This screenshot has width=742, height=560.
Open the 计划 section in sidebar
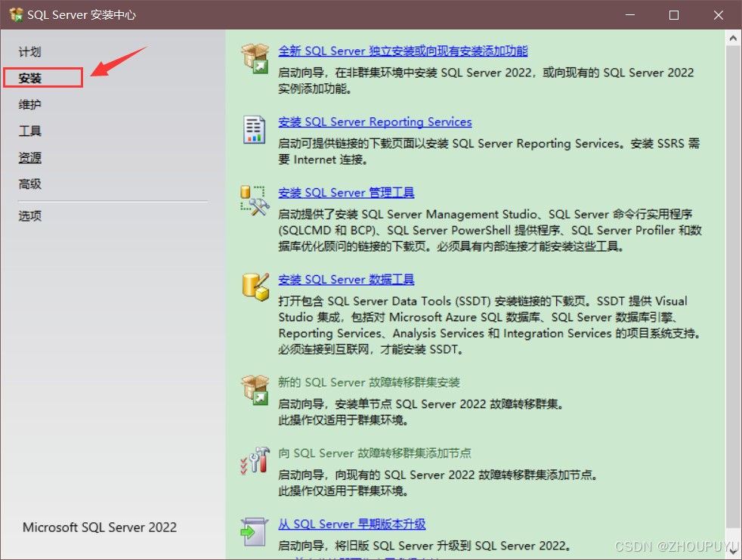[30, 51]
